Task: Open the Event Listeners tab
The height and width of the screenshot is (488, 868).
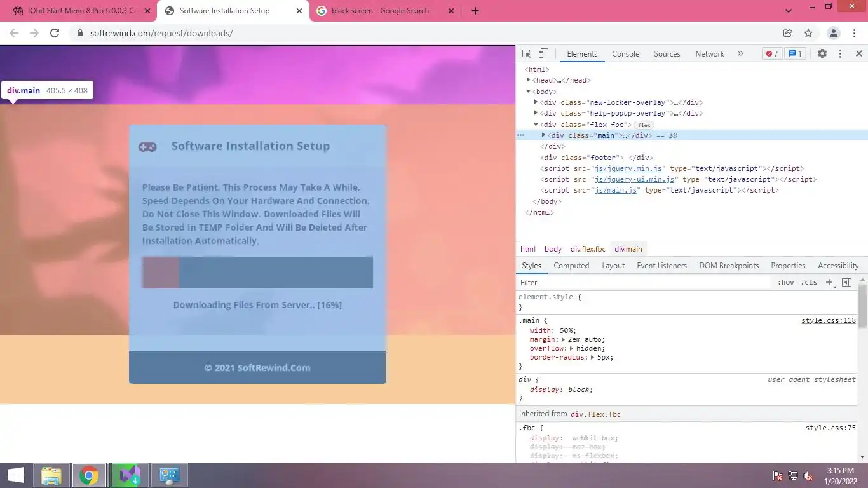Action: [x=661, y=266]
